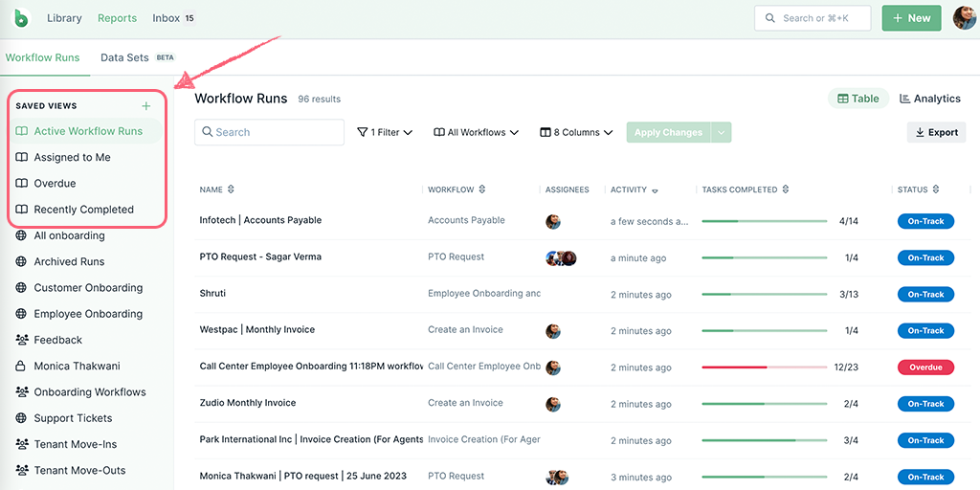Sort by Name column sort arrows
This screenshot has height=490, width=980.
tap(231, 189)
